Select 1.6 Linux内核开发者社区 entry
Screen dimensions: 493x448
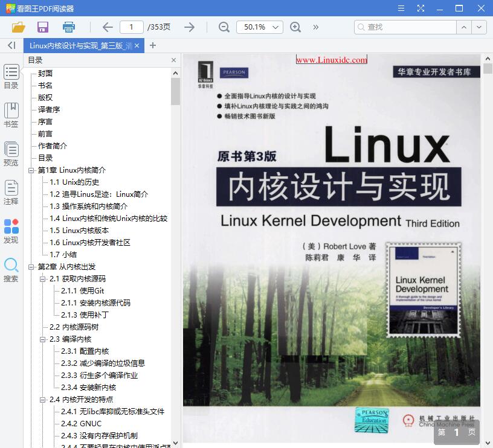click(90, 243)
